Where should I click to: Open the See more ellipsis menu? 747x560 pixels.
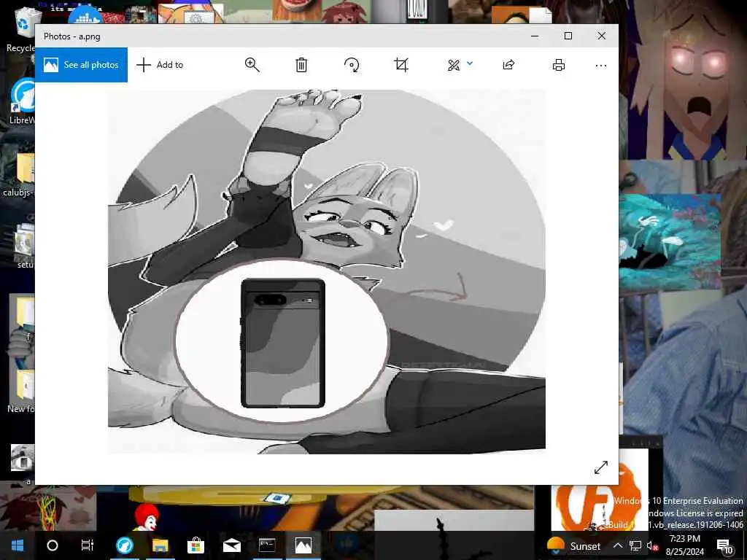601,65
